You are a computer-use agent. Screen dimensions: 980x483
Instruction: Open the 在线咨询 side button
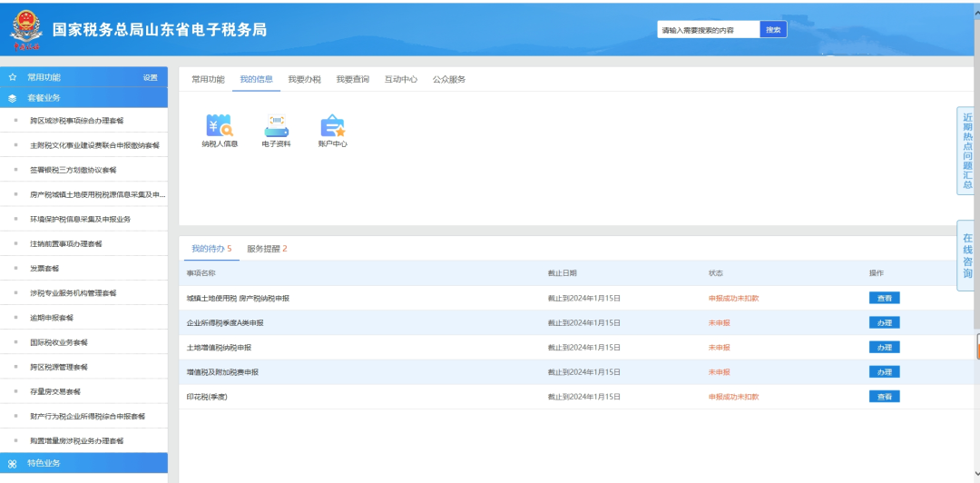point(967,255)
